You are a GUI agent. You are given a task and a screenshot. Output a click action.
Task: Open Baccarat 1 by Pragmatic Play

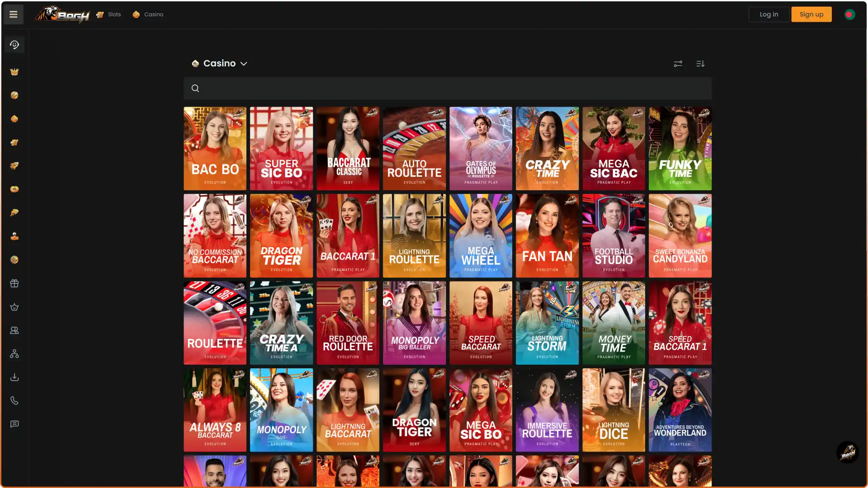coord(348,236)
